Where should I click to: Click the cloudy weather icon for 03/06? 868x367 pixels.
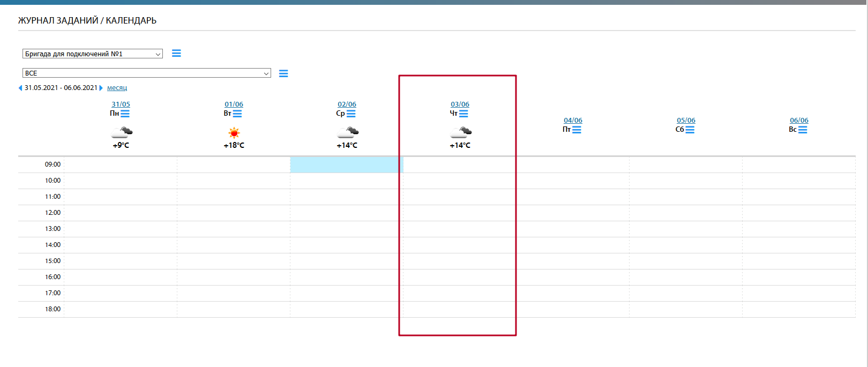click(461, 132)
